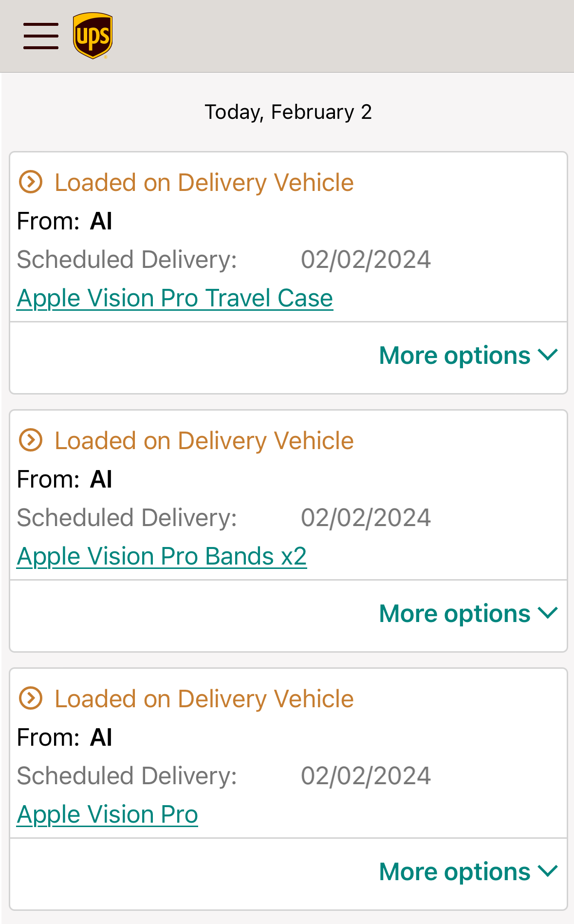574x924 pixels.
Task: Tap Loaded on Delivery Vehicle status in the second card
Action: pyautogui.click(x=204, y=441)
